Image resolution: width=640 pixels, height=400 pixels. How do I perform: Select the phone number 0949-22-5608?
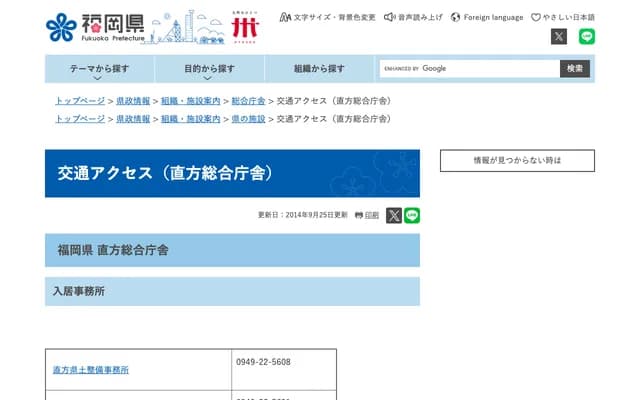tap(263, 362)
